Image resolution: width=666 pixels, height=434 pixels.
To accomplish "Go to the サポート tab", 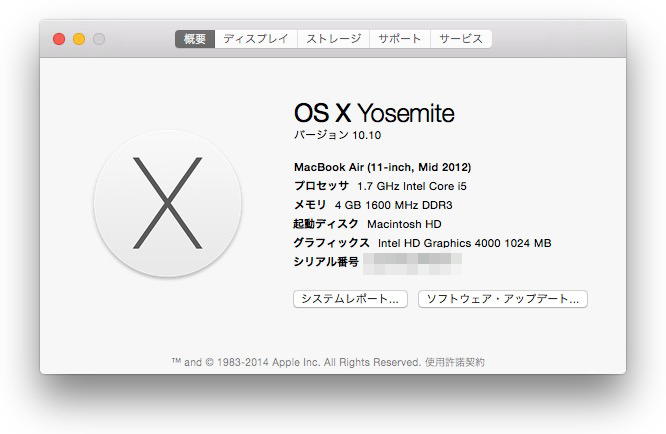I will click(x=399, y=39).
